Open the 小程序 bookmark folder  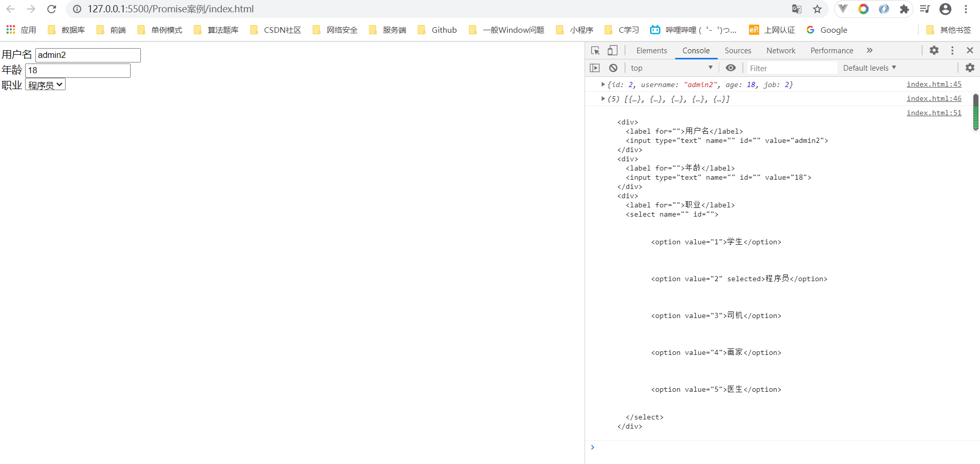point(575,30)
